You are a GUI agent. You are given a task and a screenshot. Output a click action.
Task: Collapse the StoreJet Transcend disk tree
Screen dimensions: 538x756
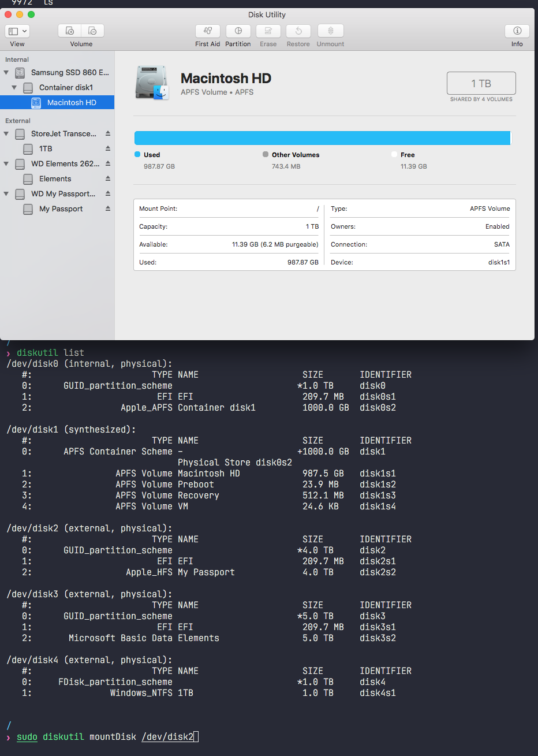coord(6,134)
